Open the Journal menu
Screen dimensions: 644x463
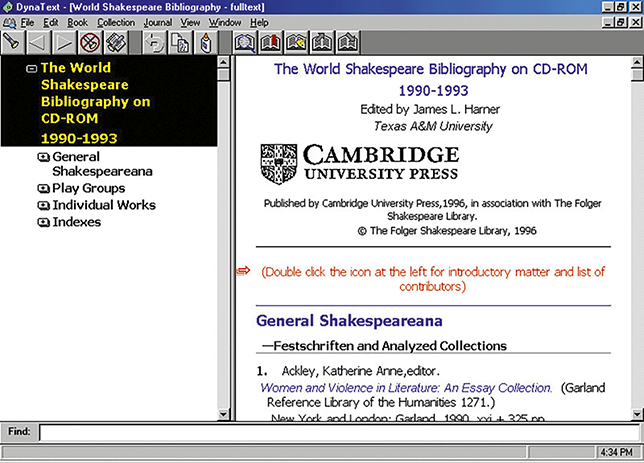[158, 22]
